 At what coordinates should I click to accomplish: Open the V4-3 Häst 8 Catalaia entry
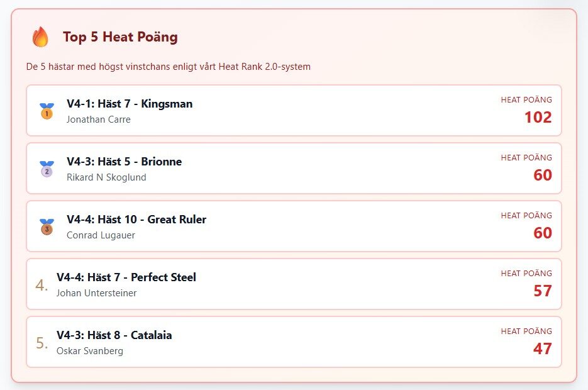(x=114, y=335)
